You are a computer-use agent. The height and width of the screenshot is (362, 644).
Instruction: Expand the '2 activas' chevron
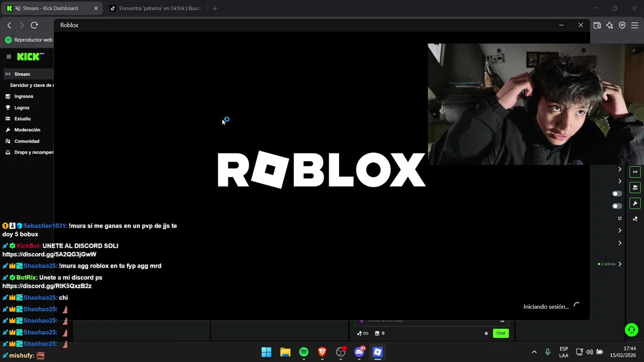point(620,264)
